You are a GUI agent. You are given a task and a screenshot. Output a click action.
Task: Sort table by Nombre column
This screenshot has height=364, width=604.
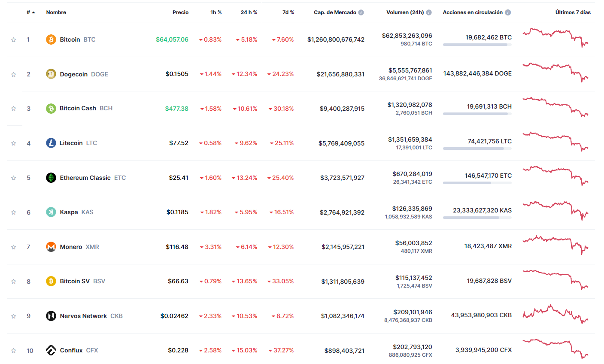56,12
